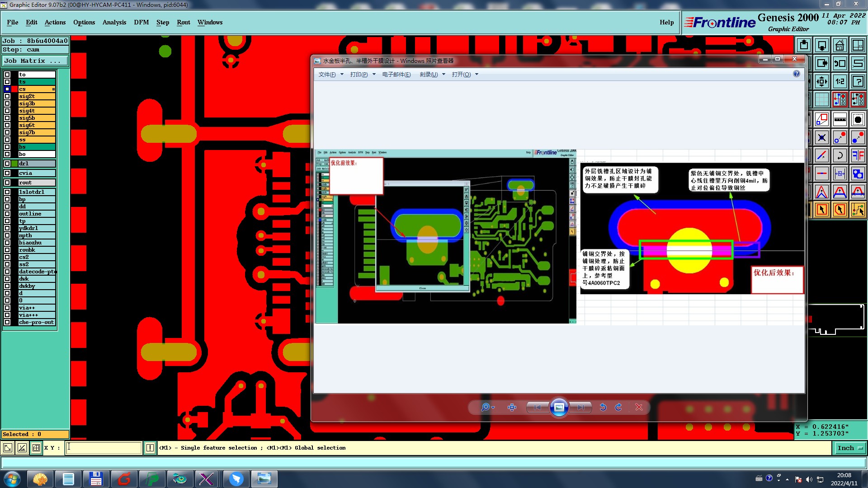Screen dimensions: 868x488
Task: Expand the Inch units dropdown
Action: [x=850, y=448]
